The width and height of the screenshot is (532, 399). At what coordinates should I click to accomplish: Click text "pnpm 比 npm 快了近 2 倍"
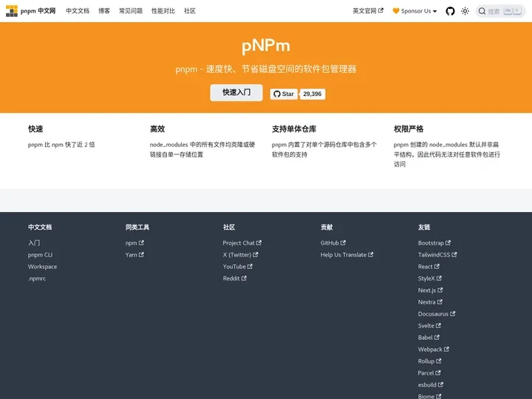pyautogui.click(x=61, y=145)
